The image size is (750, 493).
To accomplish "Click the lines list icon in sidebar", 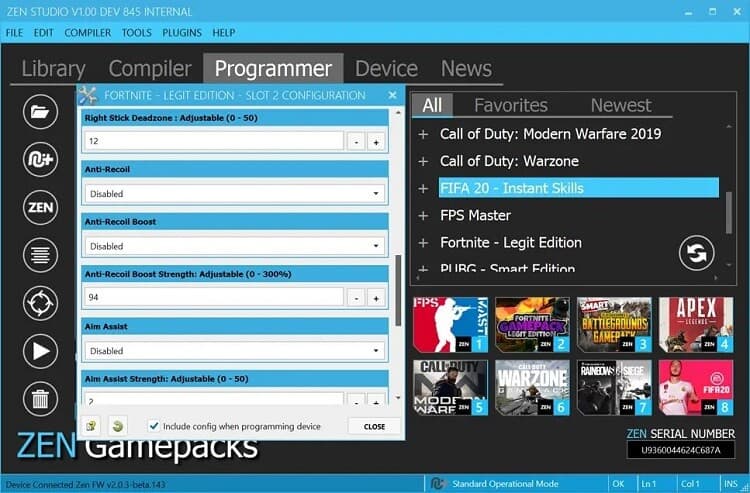I will coord(40,255).
